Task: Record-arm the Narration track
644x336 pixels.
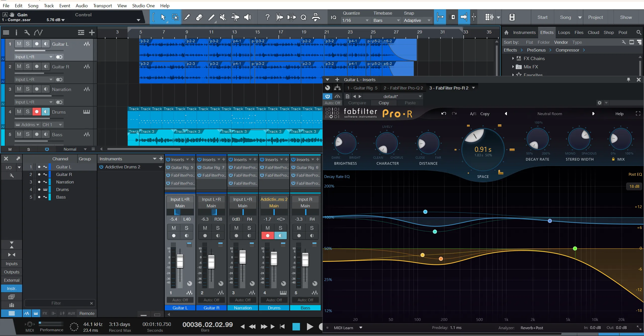Action: pos(37,89)
